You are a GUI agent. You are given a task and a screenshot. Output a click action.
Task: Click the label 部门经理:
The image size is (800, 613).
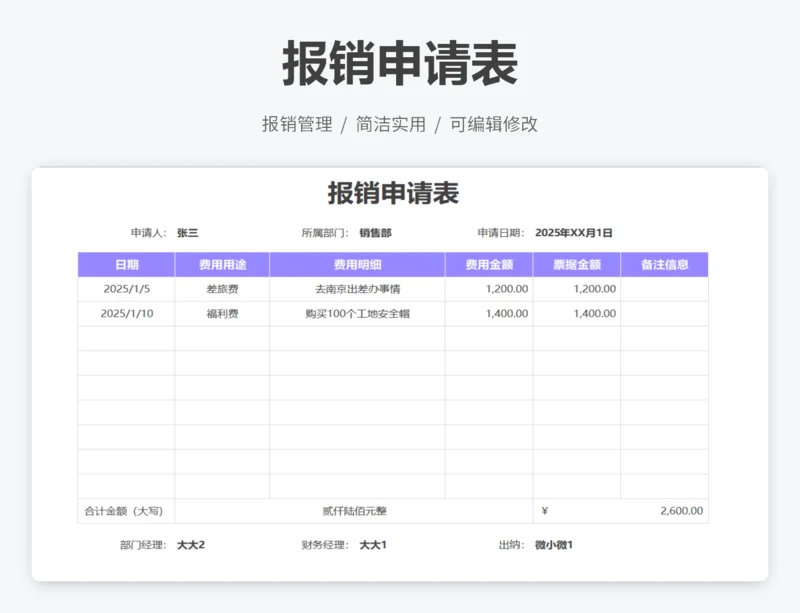click(143, 545)
